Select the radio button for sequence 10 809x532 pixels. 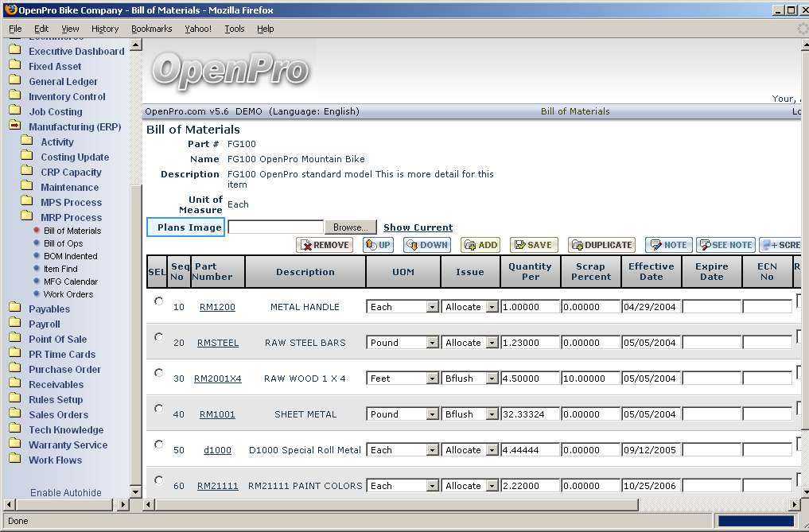[x=159, y=301]
